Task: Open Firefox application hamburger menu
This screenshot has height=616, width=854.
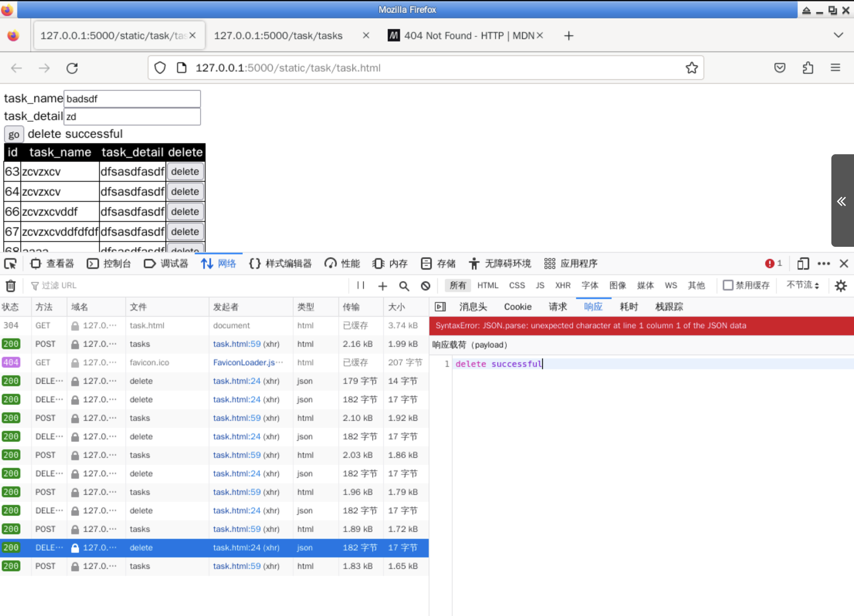Action: pyautogui.click(x=835, y=68)
